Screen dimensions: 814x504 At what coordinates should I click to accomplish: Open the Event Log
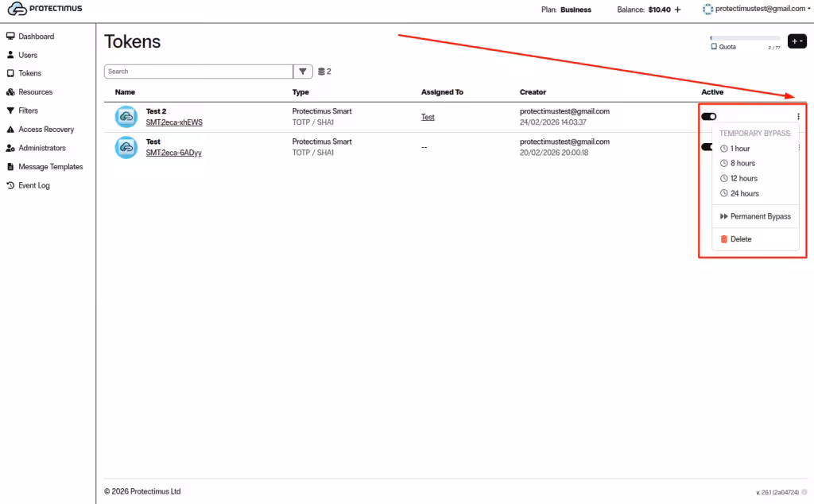[33, 185]
